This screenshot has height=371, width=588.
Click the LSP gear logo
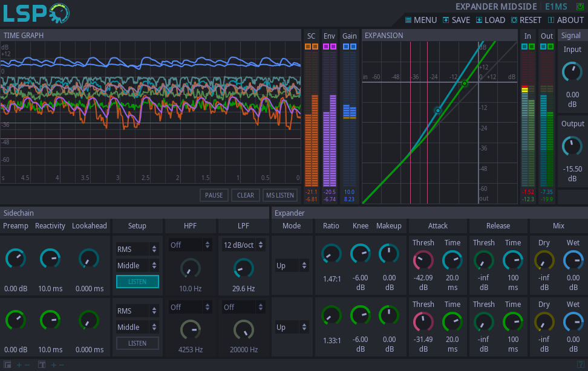click(x=36, y=13)
